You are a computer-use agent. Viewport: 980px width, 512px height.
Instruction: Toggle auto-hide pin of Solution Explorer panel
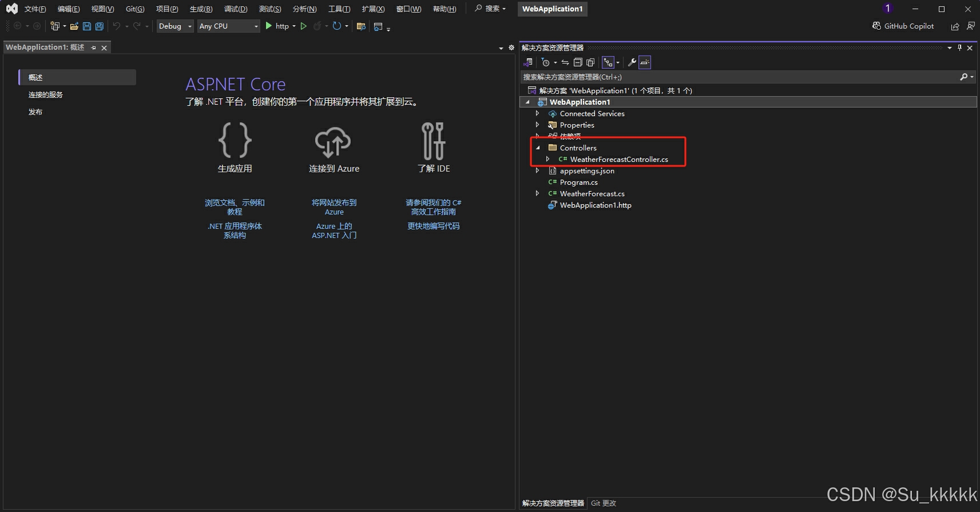[x=959, y=48]
